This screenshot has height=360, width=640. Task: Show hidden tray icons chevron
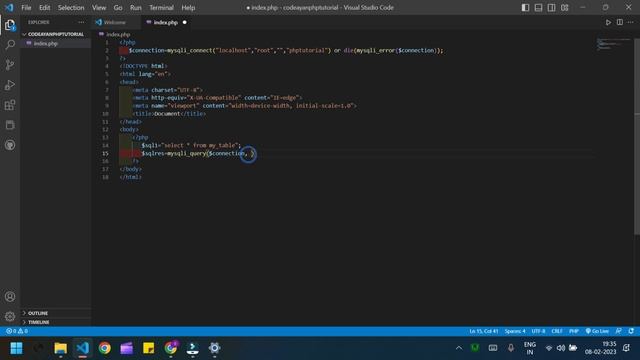coord(459,348)
